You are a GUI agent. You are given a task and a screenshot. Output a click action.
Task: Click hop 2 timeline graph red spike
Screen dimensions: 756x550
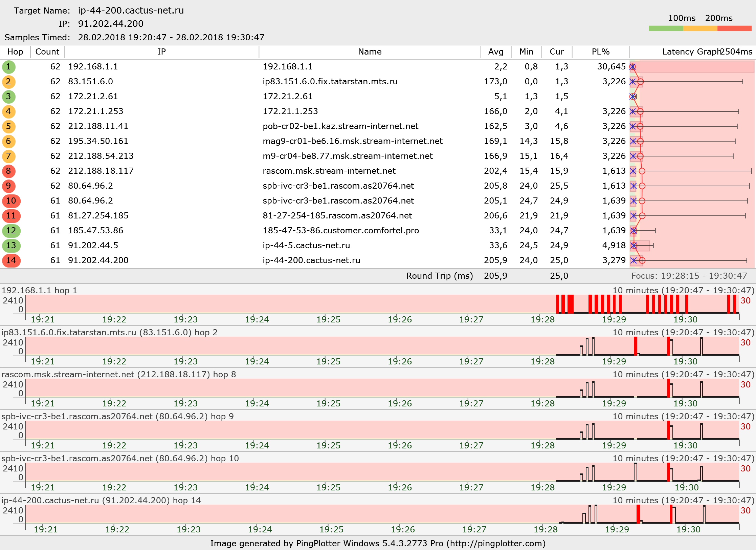pyautogui.click(x=636, y=346)
